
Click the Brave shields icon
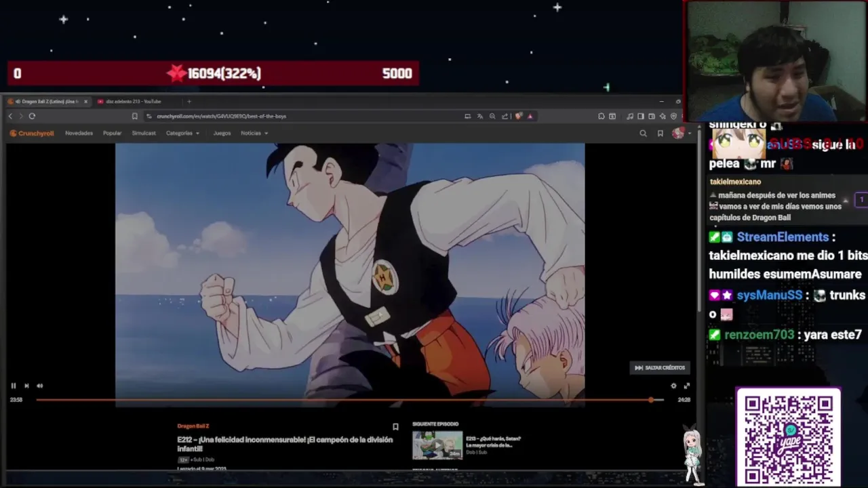[x=519, y=116]
